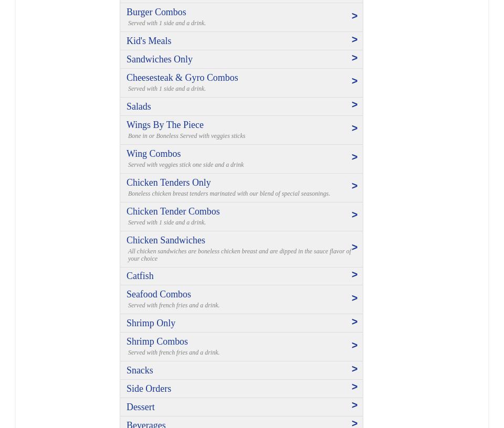Screen dimensions: 504x428
Task: Click the chevron beside Shrimp Only
Action: [354, 322]
